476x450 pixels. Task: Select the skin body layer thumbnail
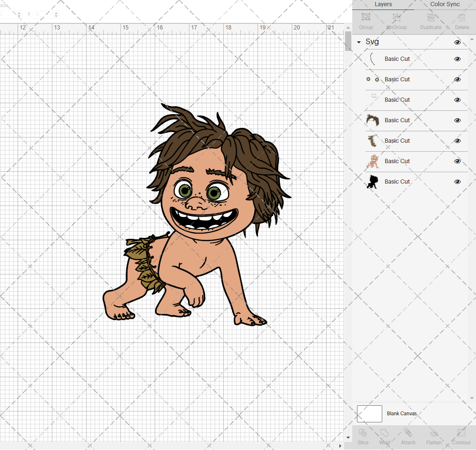pyautogui.click(x=373, y=161)
